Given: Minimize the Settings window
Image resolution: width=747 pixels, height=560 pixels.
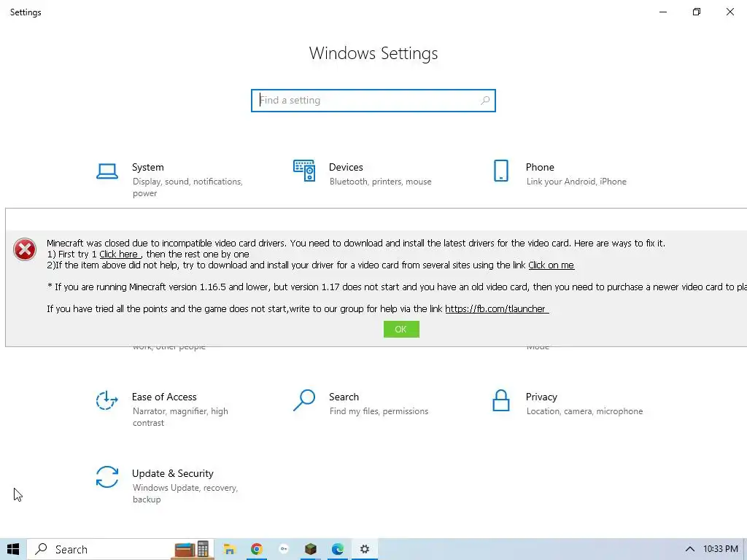Looking at the screenshot, I should click(662, 12).
